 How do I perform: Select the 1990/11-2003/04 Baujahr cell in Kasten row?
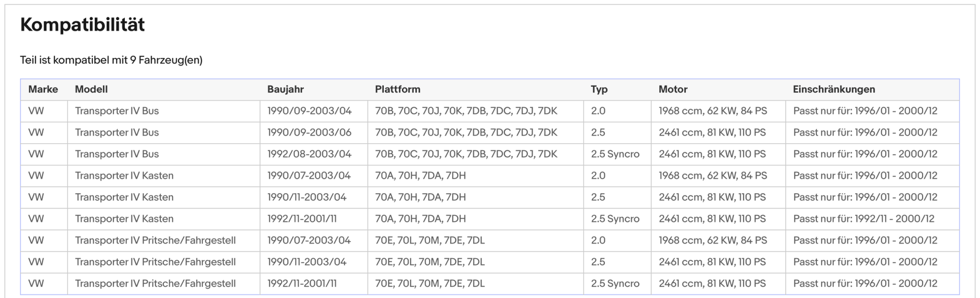(x=306, y=197)
